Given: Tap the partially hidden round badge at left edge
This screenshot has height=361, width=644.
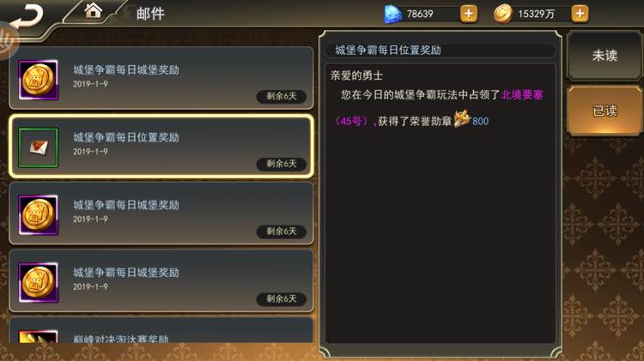Looking at the screenshot, I should 9,41.
